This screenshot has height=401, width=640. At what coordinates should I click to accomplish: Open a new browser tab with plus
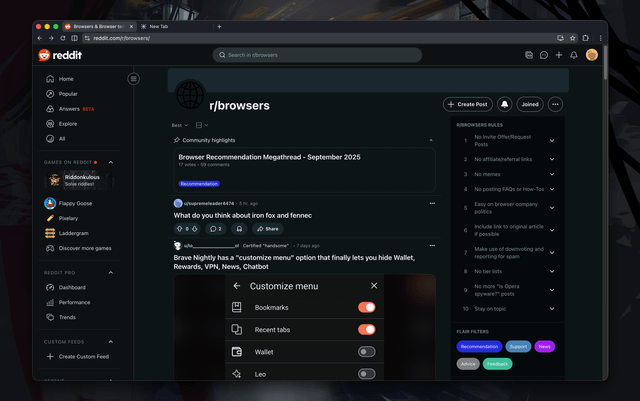pos(219,27)
